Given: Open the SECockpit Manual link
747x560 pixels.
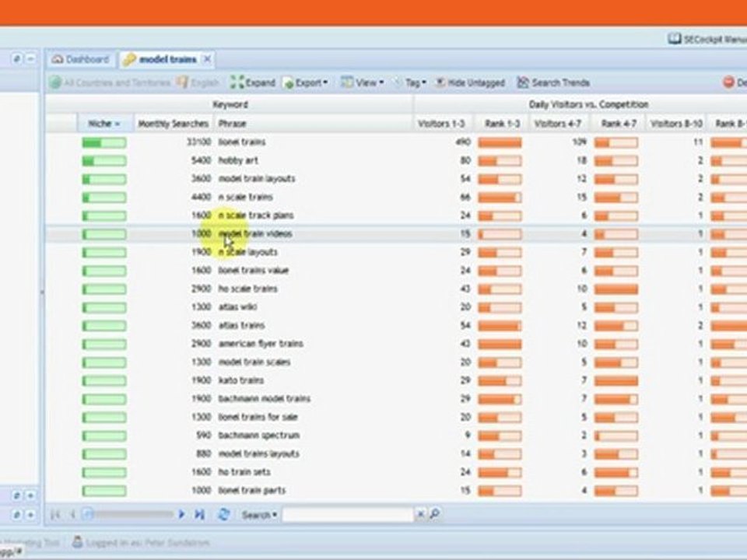Looking at the screenshot, I should (x=707, y=39).
